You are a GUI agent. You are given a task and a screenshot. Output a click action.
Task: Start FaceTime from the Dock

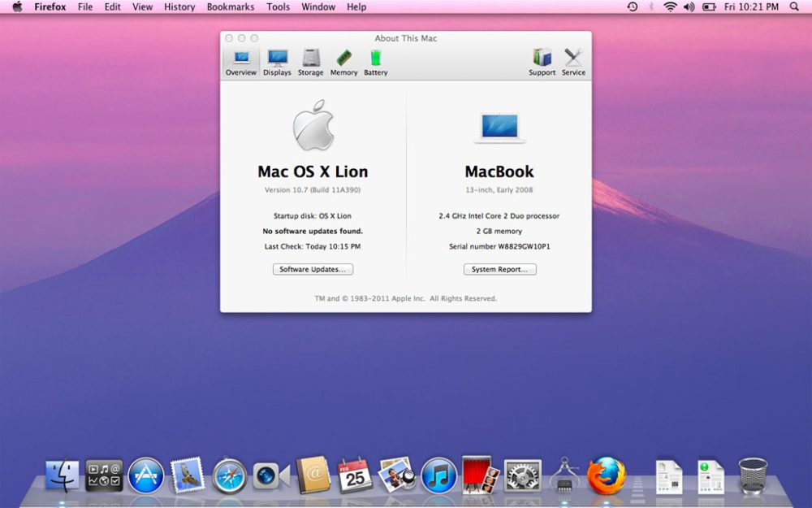(x=268, y=475)
